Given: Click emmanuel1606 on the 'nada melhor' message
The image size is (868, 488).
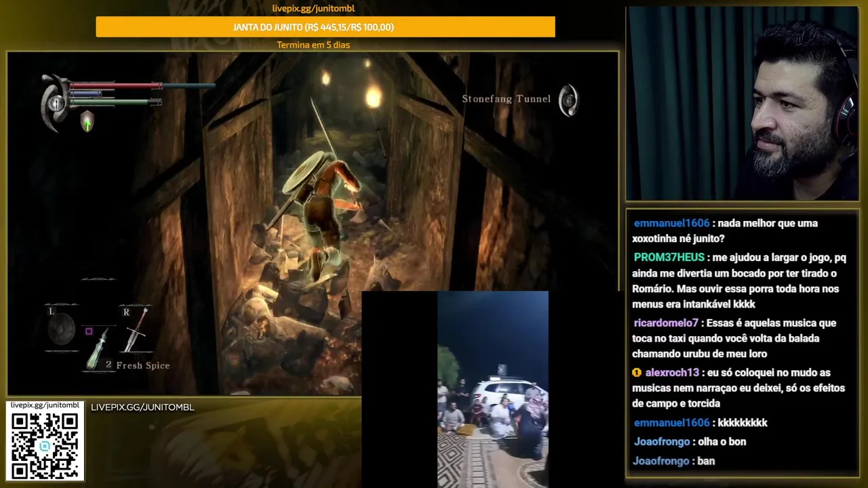Looking at the screenshot, I should tap(671, 223).
